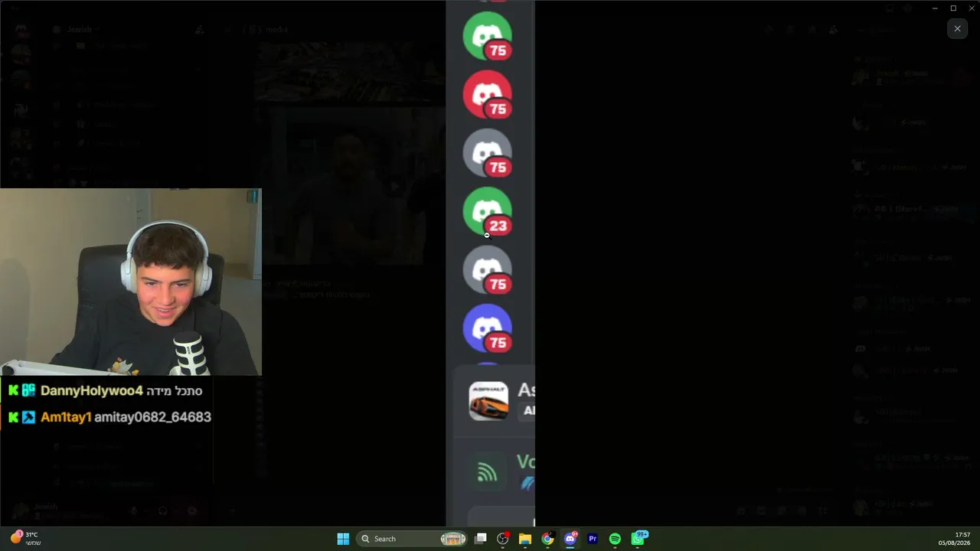Open the Windows Start menu
The width and height of the screenshot is (980, 551).
(343, 539)
